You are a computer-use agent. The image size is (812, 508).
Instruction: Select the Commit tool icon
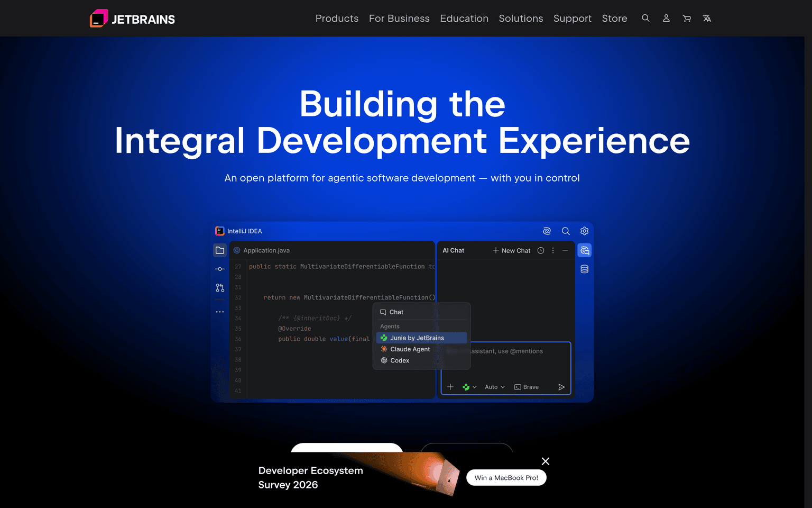220,269
